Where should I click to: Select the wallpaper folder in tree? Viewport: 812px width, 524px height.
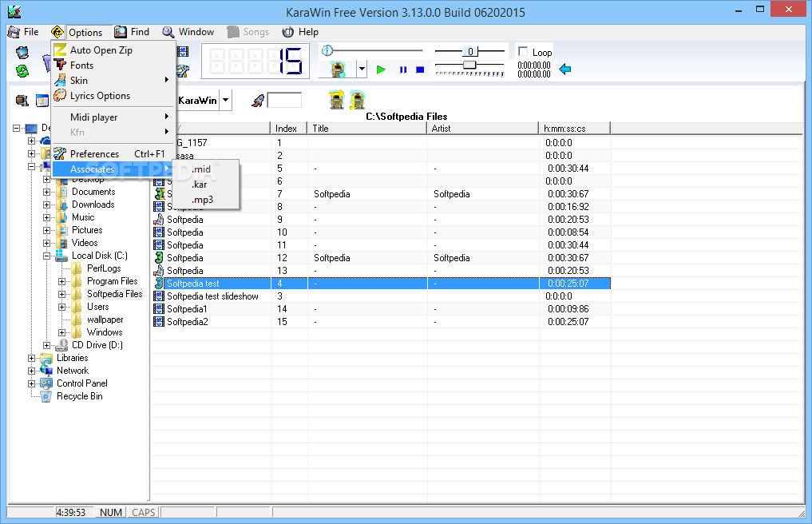pyautogui.click(x=105, y=320)
